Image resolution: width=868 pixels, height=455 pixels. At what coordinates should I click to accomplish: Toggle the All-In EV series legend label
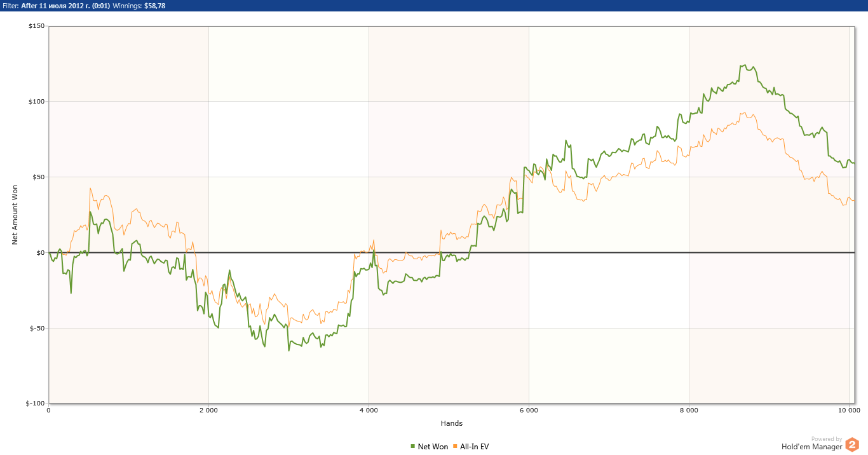click(474, 447)
